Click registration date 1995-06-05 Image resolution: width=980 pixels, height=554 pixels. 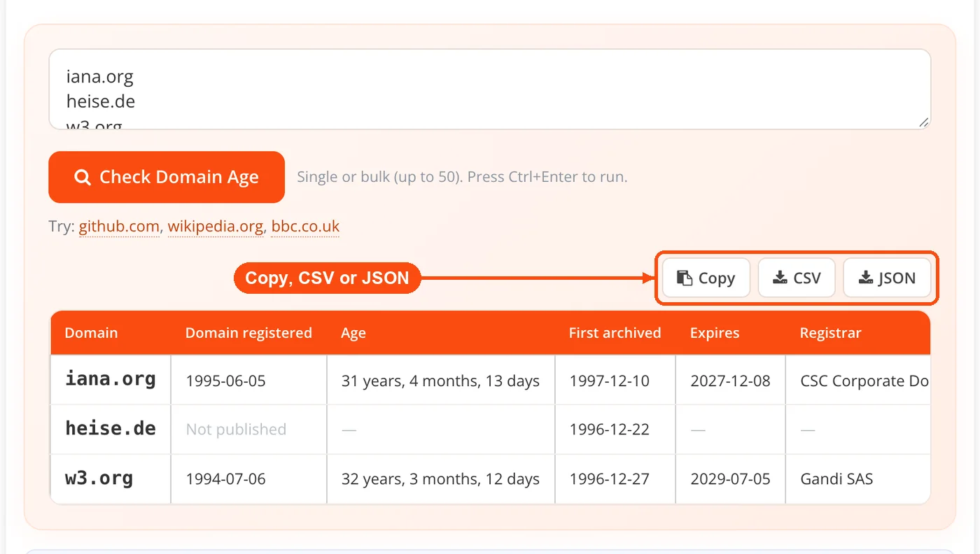(225, 381)
